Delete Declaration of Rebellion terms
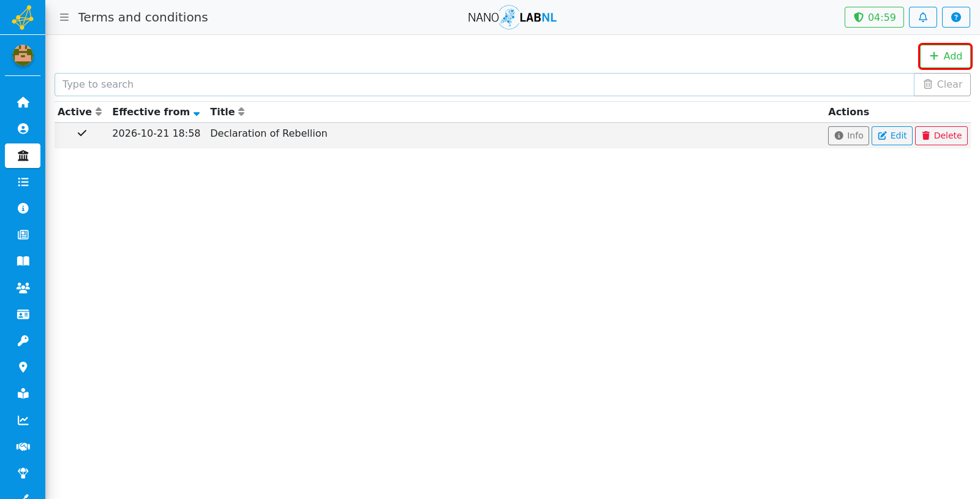The width and height of the screenshot is (980, 499). (941, 135)
